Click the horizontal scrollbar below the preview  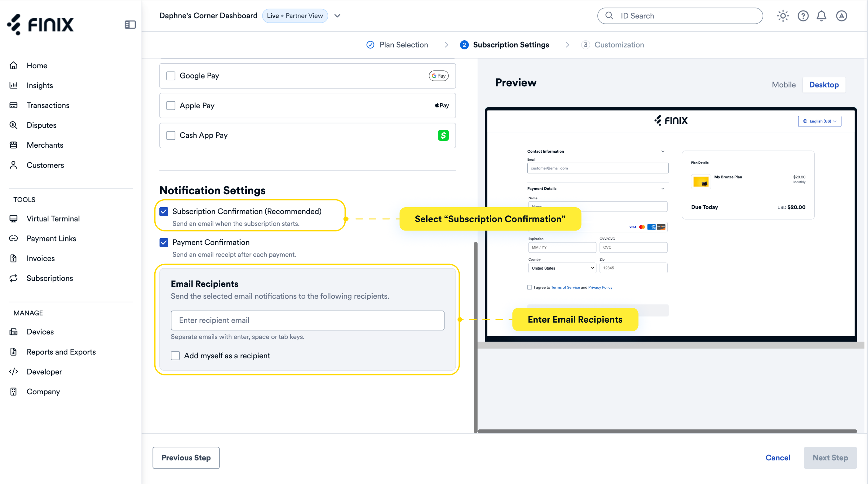point(667,431)
